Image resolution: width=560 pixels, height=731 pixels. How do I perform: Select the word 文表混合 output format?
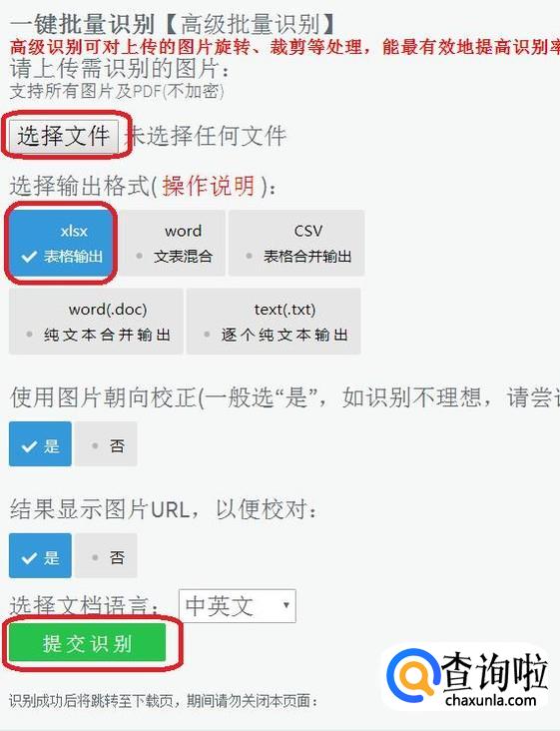tap(170, 243)
